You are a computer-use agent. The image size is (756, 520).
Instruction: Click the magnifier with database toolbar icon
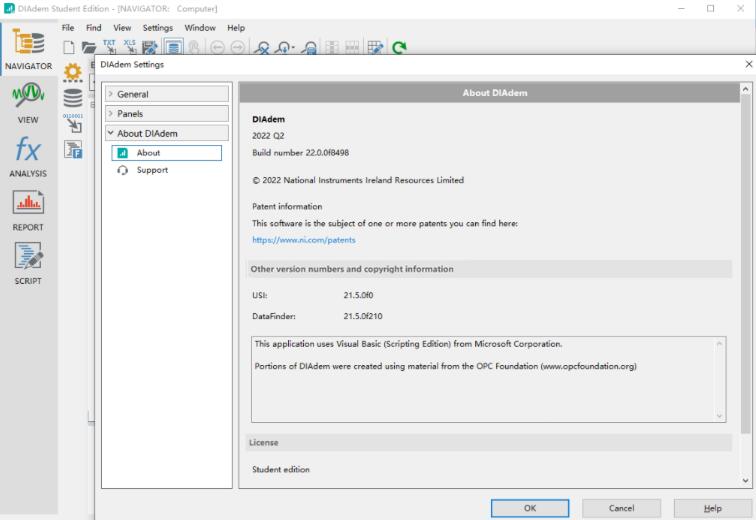310,47
